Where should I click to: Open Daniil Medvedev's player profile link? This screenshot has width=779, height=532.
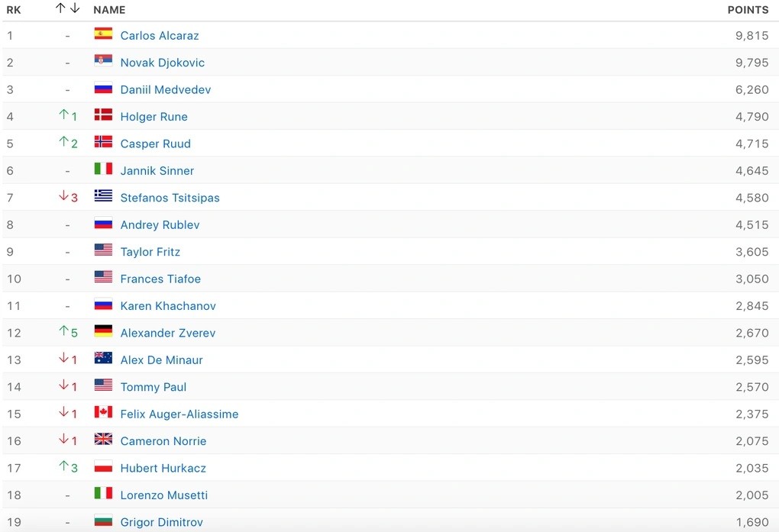(x=166, y=89)
